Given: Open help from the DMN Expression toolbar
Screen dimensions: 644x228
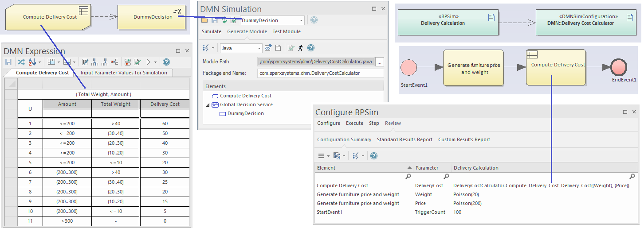Looking at the screenshot, I should click(x=166, y=62).
